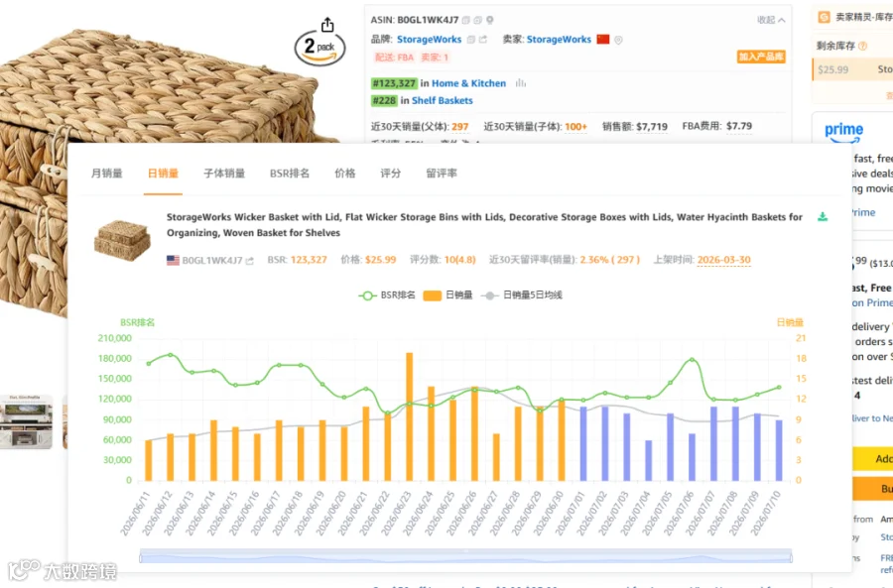
Task: Click the 卖家精灵 orange logo icon
Action: (x=825, y=18)
